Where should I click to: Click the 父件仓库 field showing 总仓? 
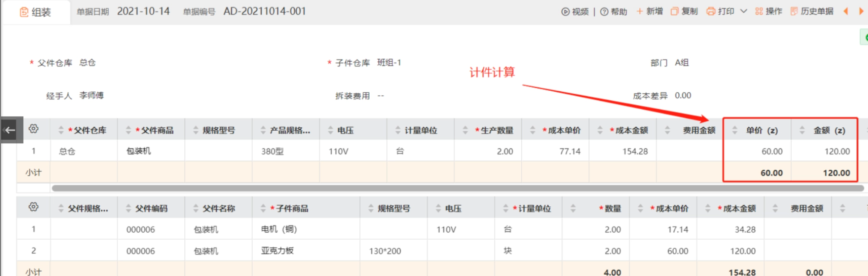click(87, 63)
